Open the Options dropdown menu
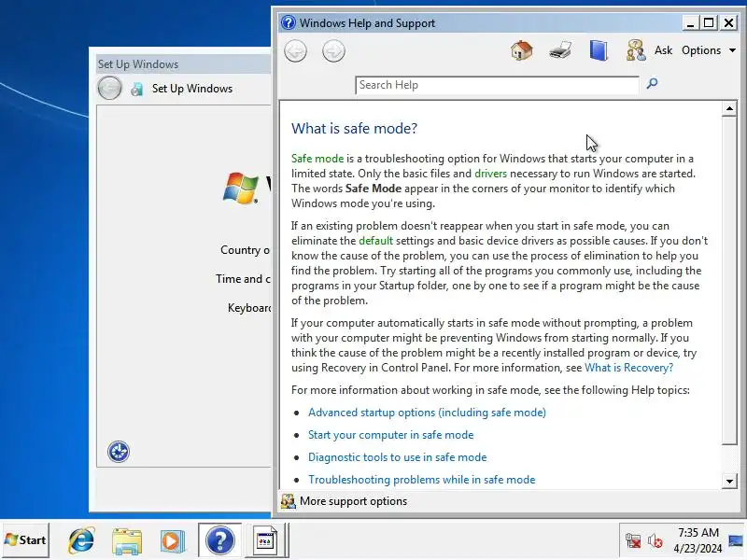 (709, 50)
